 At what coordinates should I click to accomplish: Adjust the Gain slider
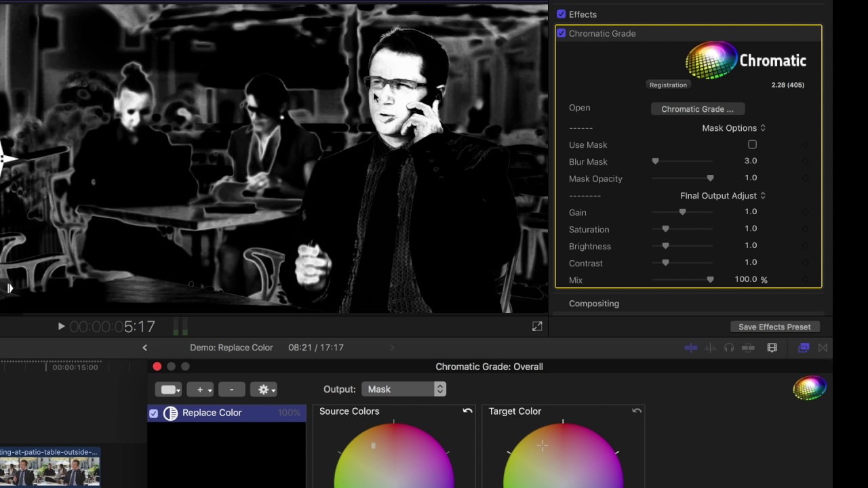point(682,212)
